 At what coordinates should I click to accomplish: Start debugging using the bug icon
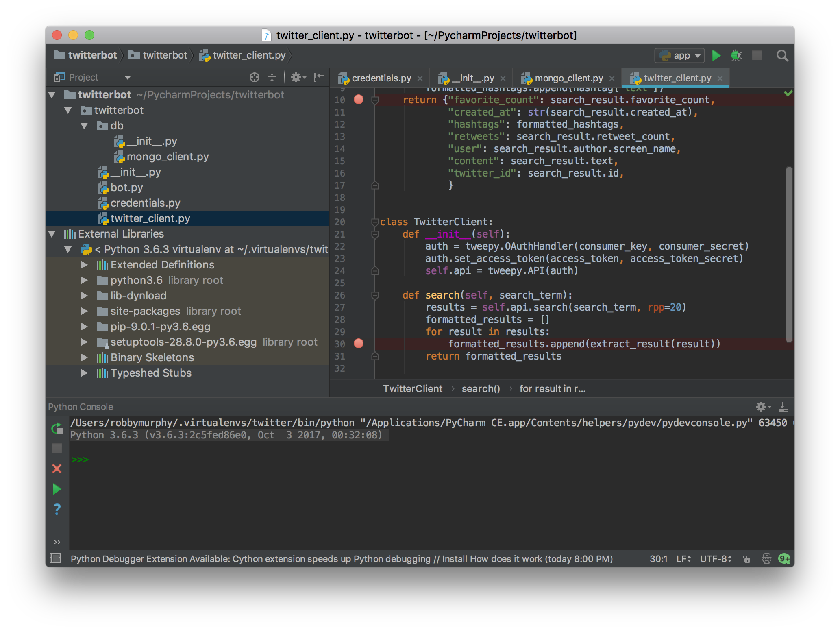(737, 55)
